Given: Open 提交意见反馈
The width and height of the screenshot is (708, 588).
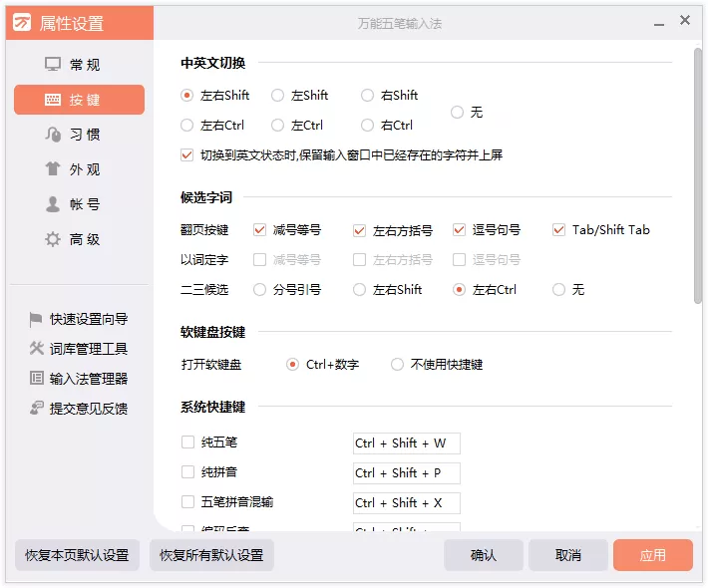Looking at the screenshot, I should (x=79, y=408).
